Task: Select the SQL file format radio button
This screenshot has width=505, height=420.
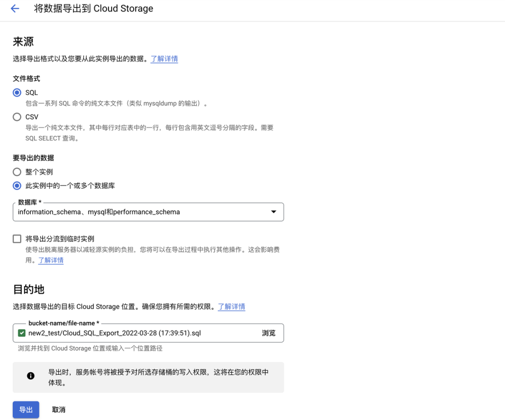Action: coord(17,93)
